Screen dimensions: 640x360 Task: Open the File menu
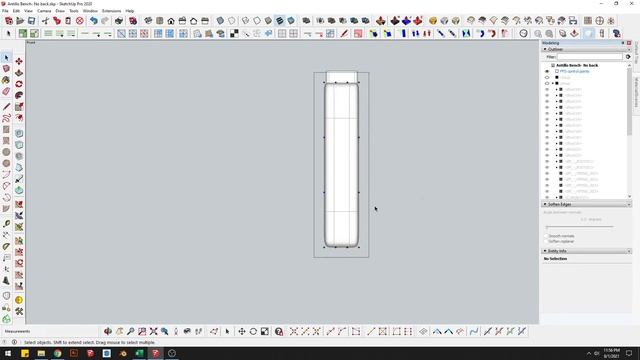click(5, 11)
